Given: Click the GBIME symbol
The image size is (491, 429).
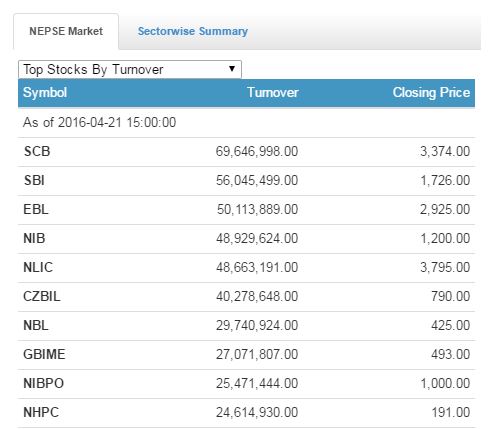Looking at the screenshot, I should pyautogui.click(x=44, y=354).
